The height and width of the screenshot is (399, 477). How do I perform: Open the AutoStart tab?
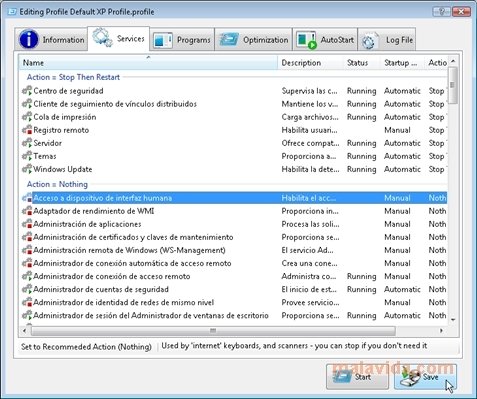click(325, 39)
